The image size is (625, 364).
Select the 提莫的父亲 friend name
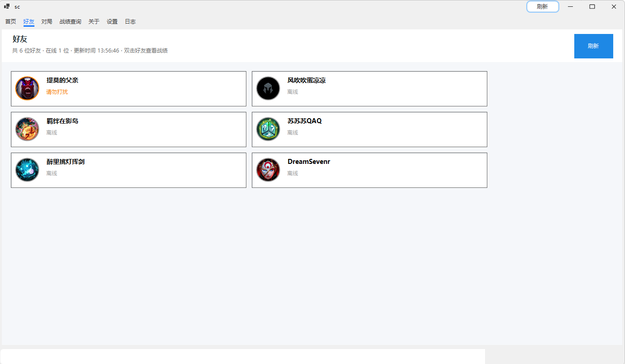[x=62, y=80]
